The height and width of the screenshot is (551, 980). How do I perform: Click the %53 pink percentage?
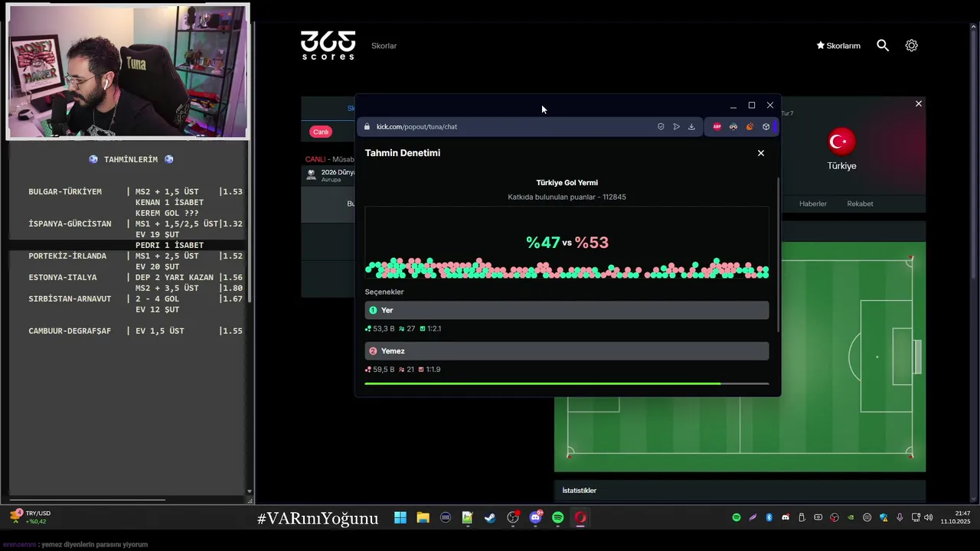click(x=592, y=243)
